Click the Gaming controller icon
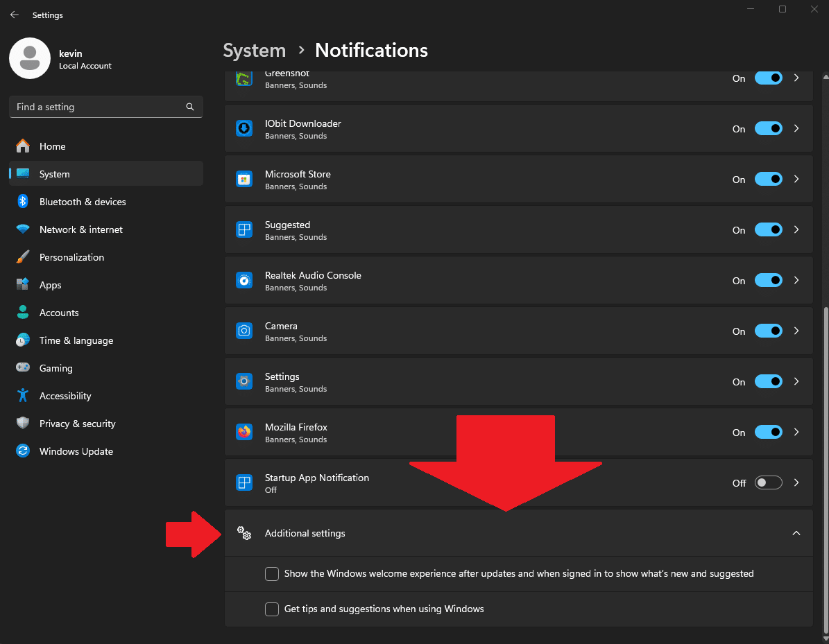829x644 pixels. coord(23,367)
